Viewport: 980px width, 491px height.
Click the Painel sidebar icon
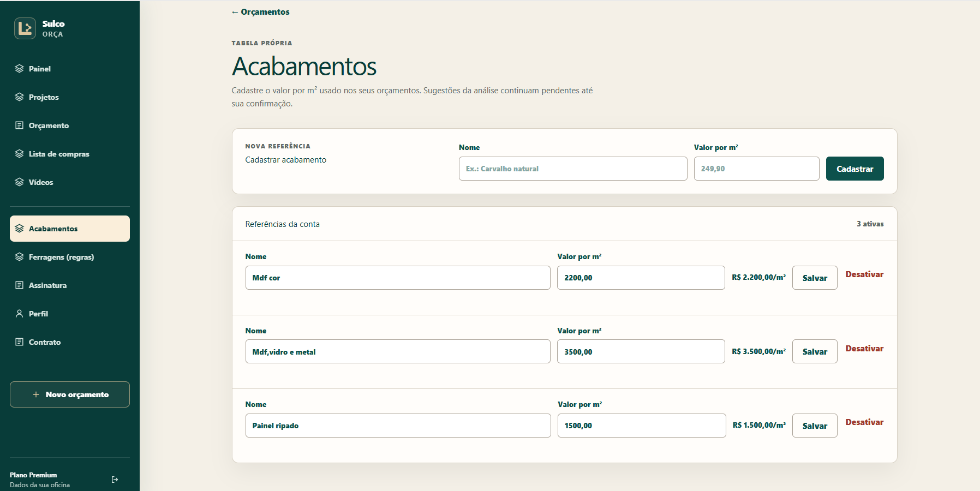[20, 69]
